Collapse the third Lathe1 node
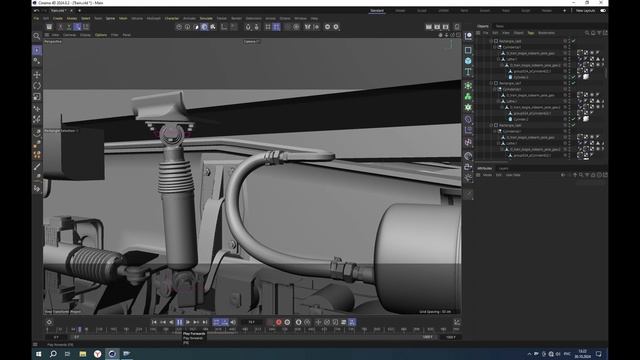The height and width of the screenshot is (360, 640). [498, 143]
